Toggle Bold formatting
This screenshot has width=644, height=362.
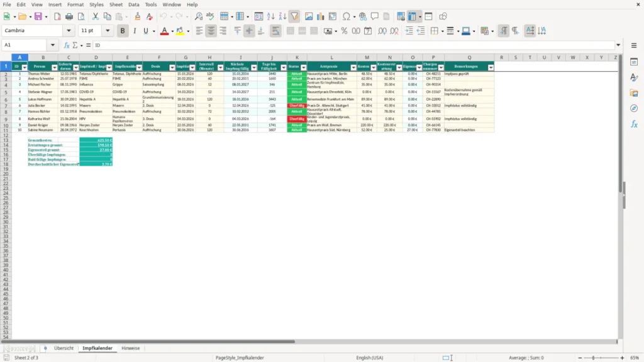(123, 31)
